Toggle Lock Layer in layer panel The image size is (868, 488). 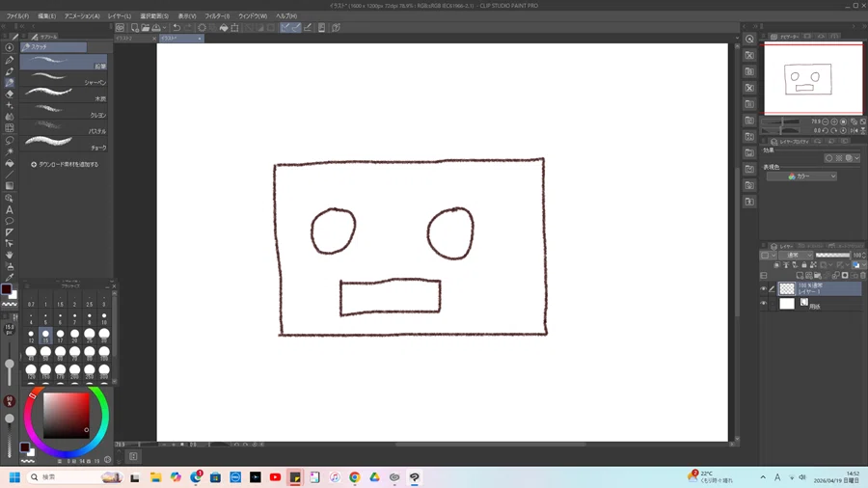pos(804,265)
